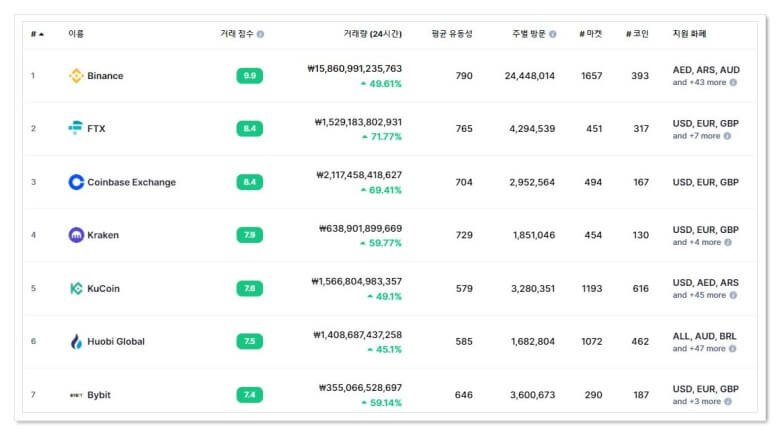Select volume ₩638,901,899,669 for Kraken
The image size is (780, 435).
[361, 228]
